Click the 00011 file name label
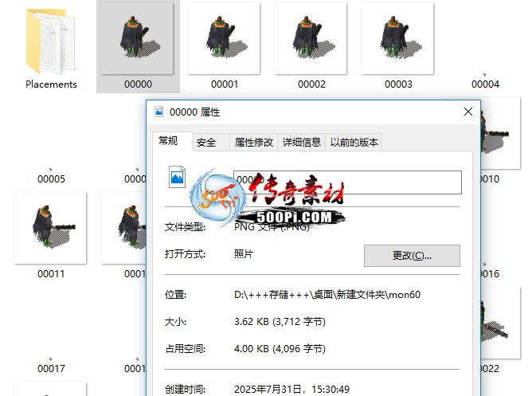 (x=51, y=274)
